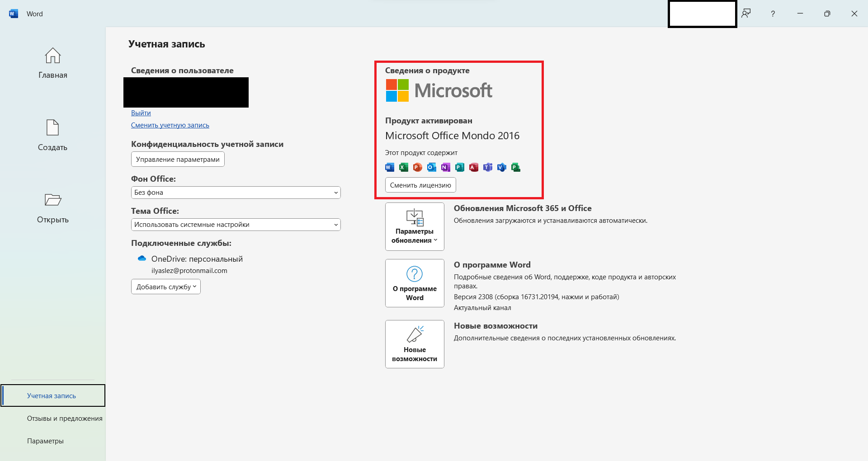868x461 pixels.
Task: Click the ilyaslez@protonmail.com email text
Action: (189, 271)
